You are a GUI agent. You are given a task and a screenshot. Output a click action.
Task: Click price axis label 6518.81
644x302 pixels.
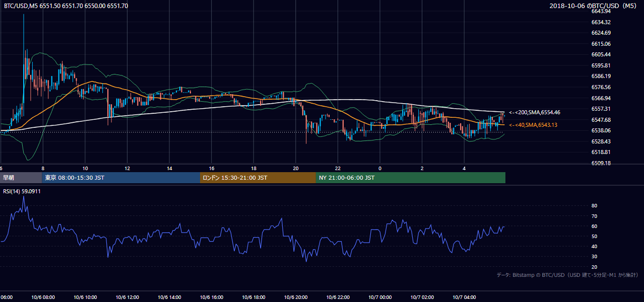(x=601, y=152)
